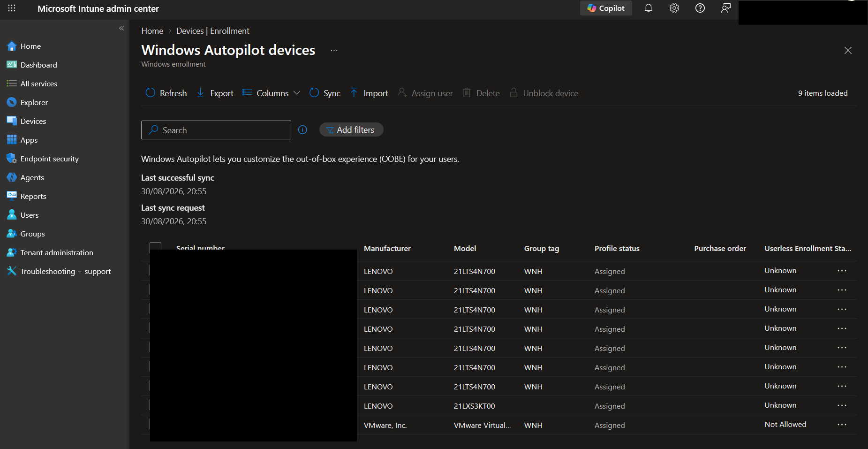868x449 pixels.
Task: Click the info icon beside search
Action: tap(303, 130)
